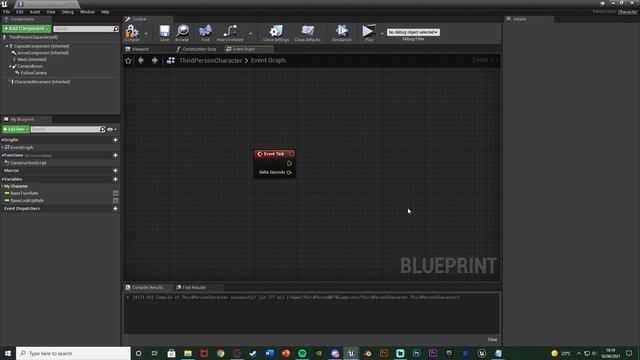Open the Debug menu
This screenshot has width=640, height=360.
click(68, 12)
